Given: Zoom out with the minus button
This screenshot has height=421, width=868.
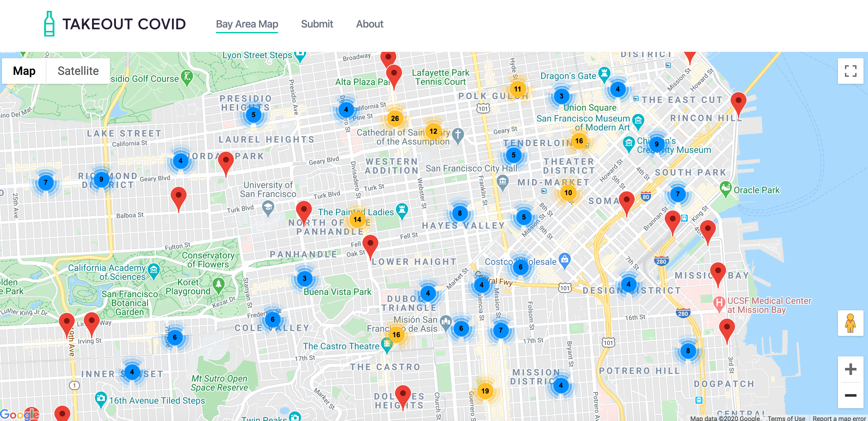Looking at the screenshot, I should pos(850,395).
